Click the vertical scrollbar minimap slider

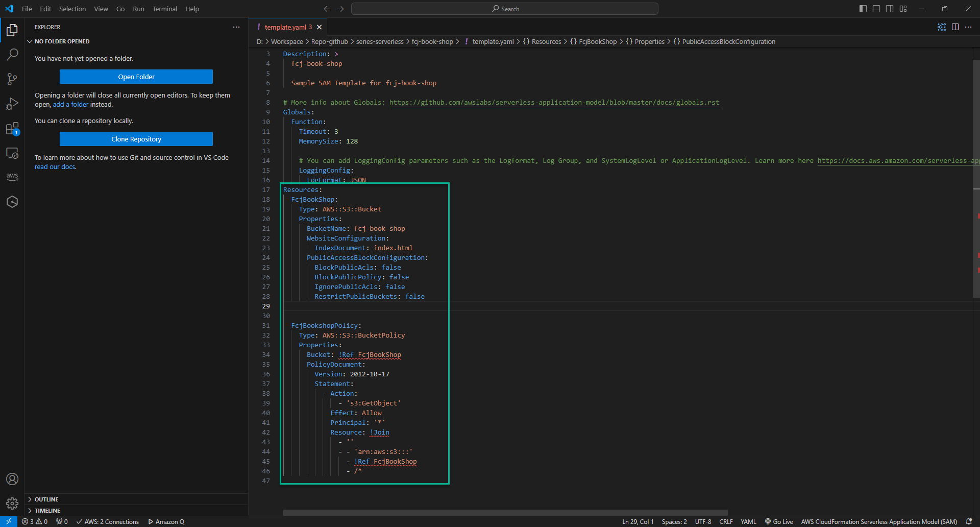976,179
